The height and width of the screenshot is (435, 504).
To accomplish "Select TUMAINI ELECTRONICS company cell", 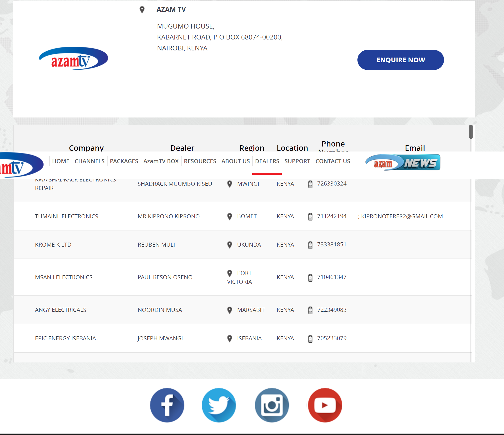I will [x=67, y=216].
